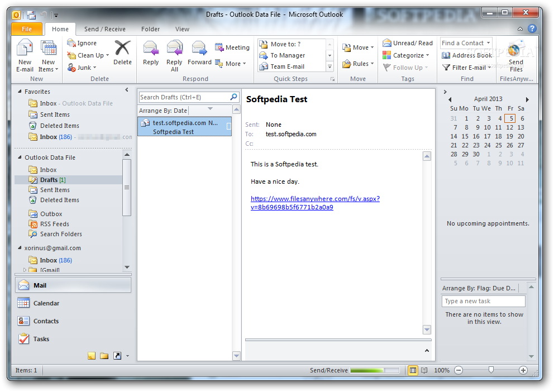Click the Find a Contact box
554x392 pixels.
[466, 43]
